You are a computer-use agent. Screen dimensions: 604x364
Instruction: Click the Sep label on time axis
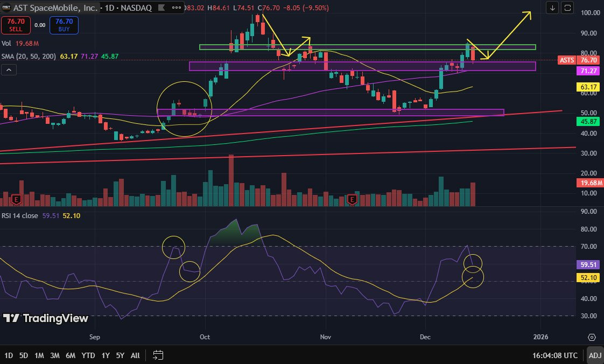pyautogui.click(x=95, y=337)
